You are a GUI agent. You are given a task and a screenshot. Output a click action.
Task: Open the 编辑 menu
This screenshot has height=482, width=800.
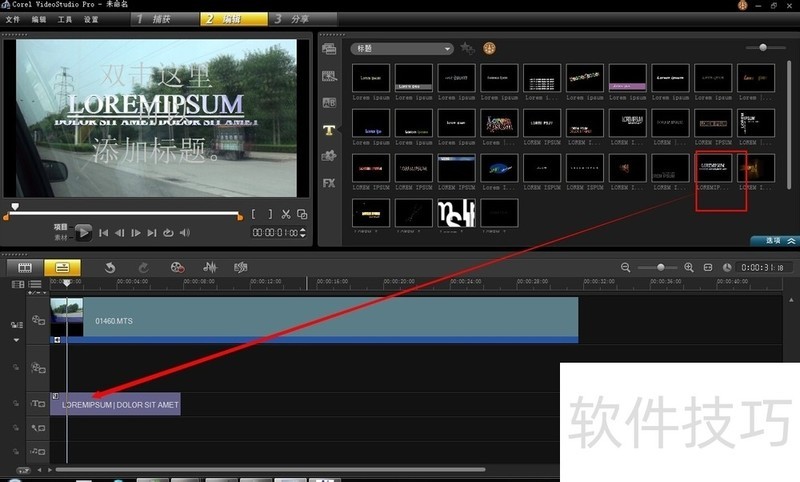click(x=39, y=19)
